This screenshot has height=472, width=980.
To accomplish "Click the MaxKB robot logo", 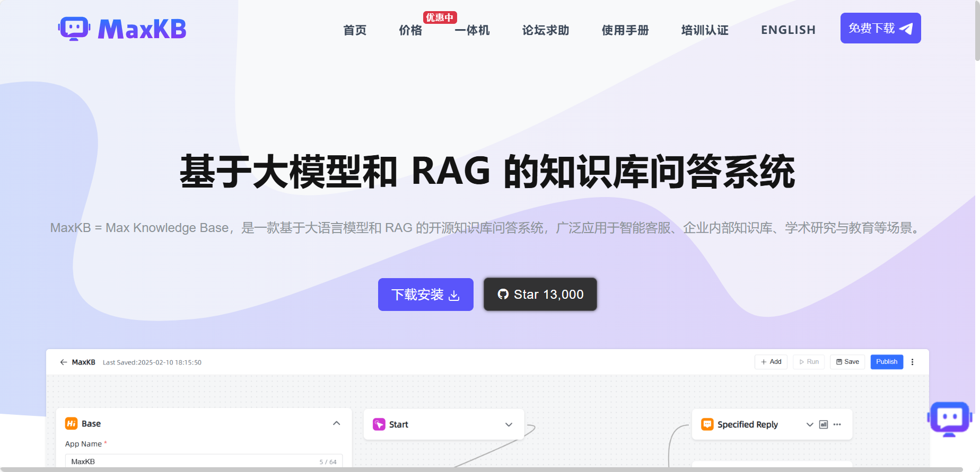I will coord(74,29).
